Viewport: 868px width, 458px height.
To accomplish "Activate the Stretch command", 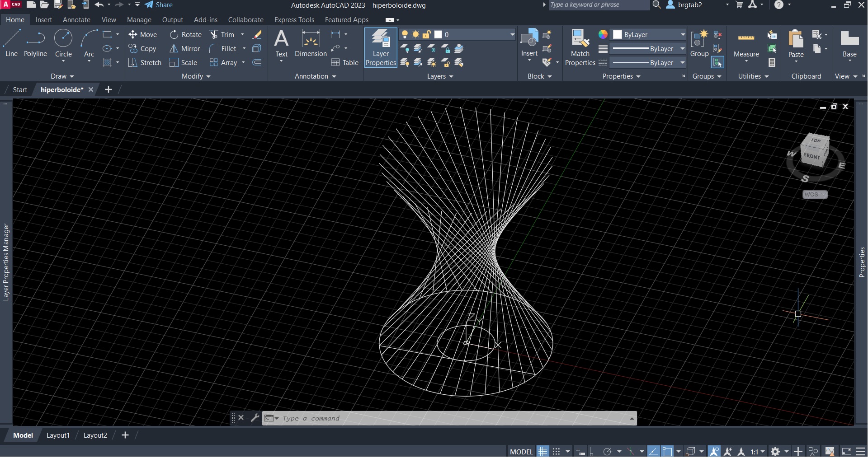I will click(x=145, y=63).
